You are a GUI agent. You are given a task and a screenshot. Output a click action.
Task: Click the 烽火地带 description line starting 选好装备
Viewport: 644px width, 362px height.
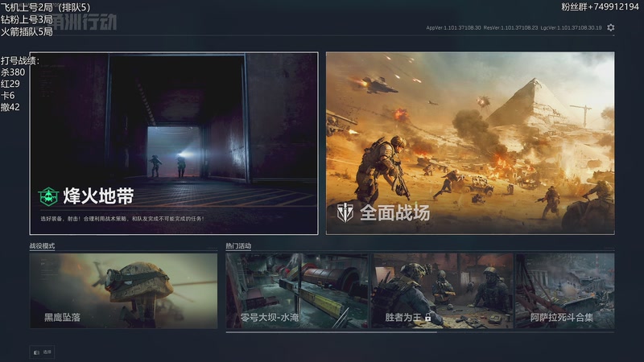click(122, 219)
